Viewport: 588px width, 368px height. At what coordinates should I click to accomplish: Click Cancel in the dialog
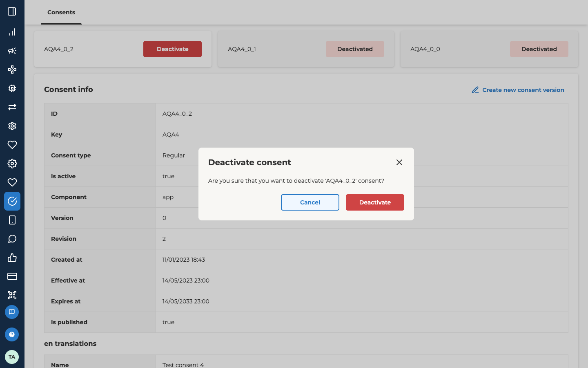pos(310,202)
